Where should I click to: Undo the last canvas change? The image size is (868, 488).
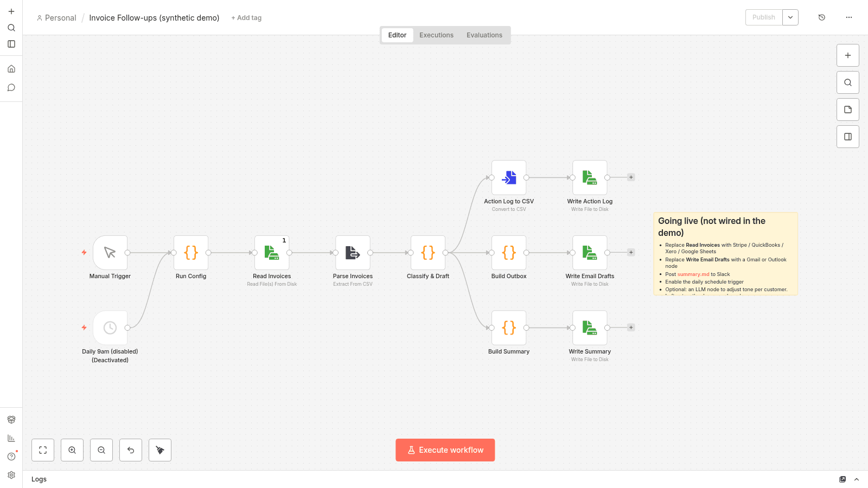[x=131, y=450]
